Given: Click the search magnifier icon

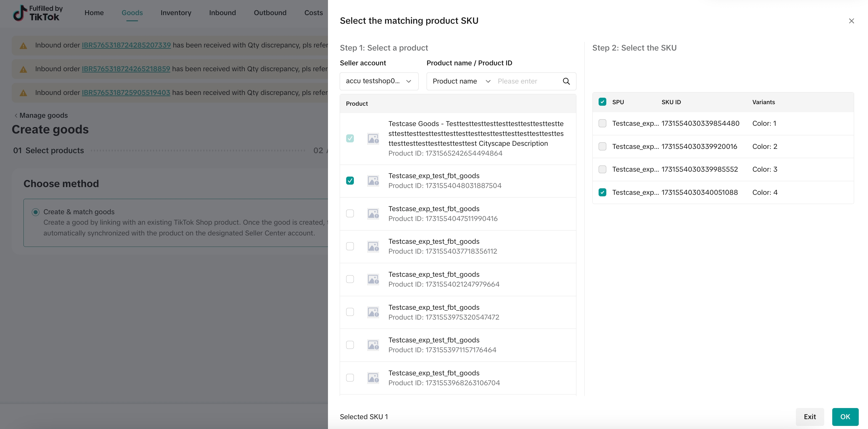Looking at the screenshot, I should pyautogui.click(x=566, y=81).
